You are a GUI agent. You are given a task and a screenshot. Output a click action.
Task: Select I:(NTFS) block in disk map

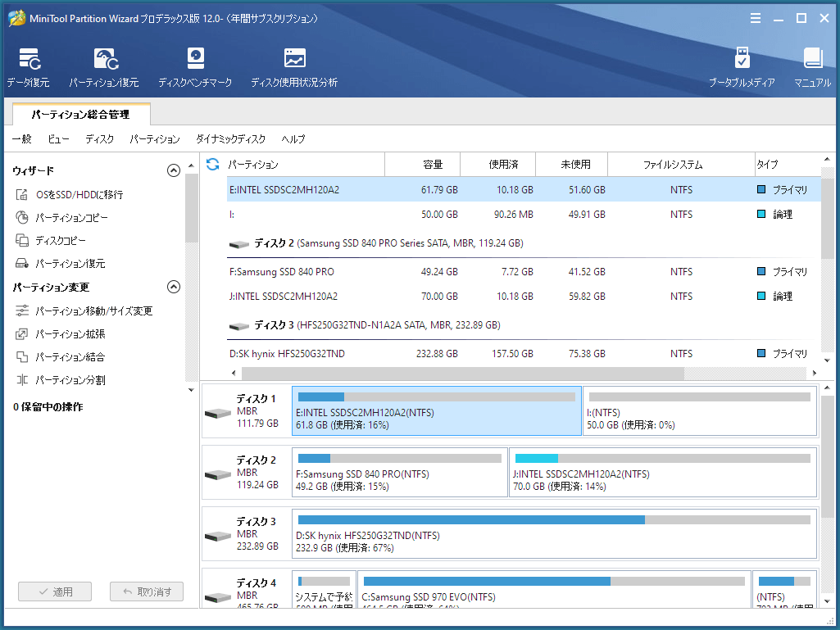coord(700,411)
